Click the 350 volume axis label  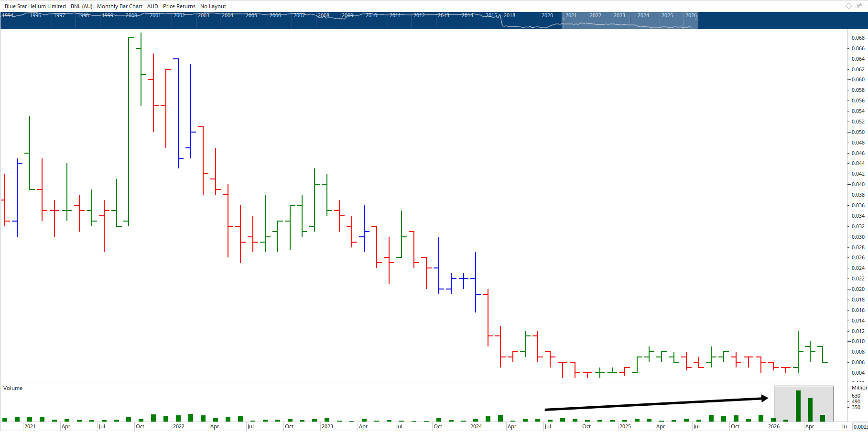(x=856, y=407)
